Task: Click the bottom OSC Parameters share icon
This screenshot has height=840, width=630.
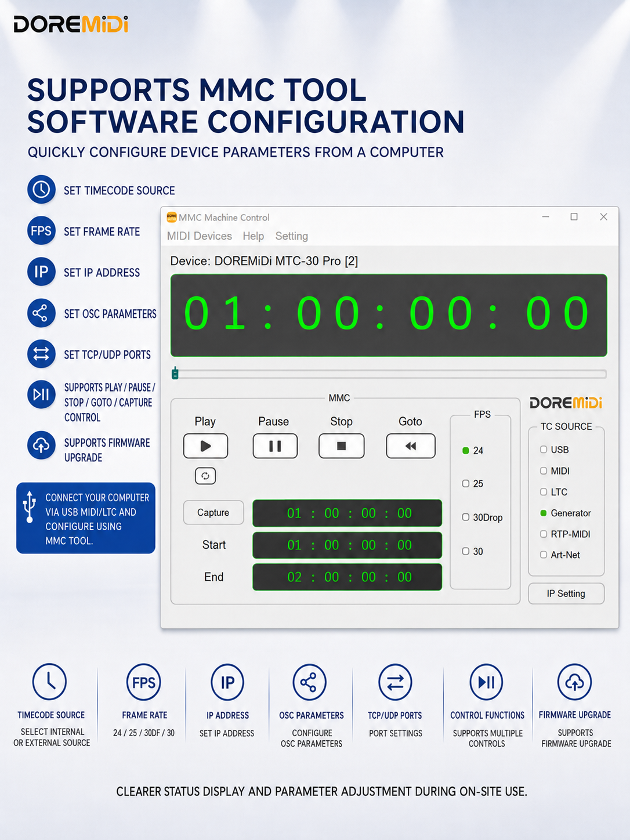Action: (x=309, y=682)
